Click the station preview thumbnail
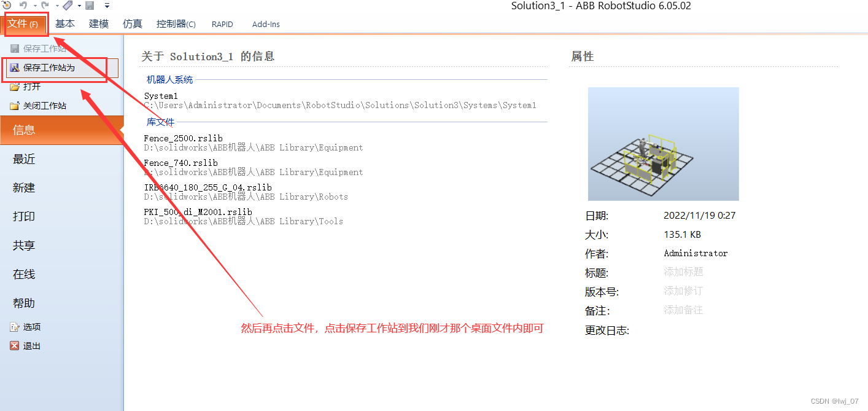 pos(663,144)
